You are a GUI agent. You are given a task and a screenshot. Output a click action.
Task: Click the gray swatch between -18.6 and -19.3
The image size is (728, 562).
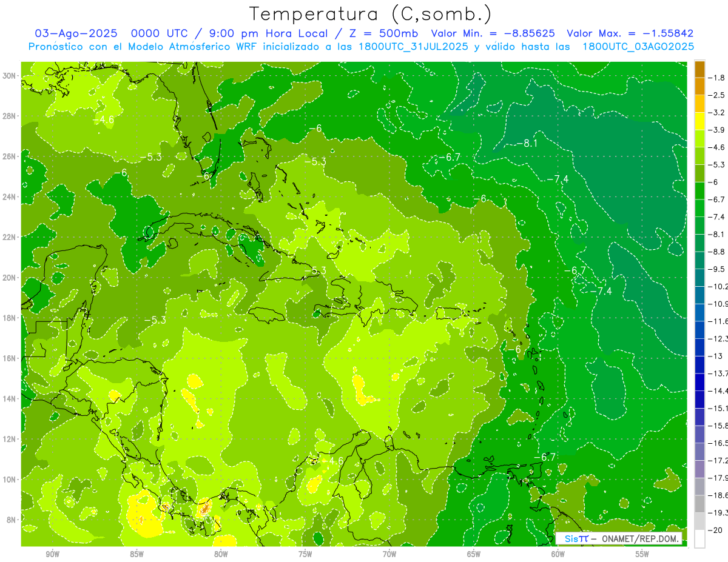pyautogui.click(x=699, y=504)
